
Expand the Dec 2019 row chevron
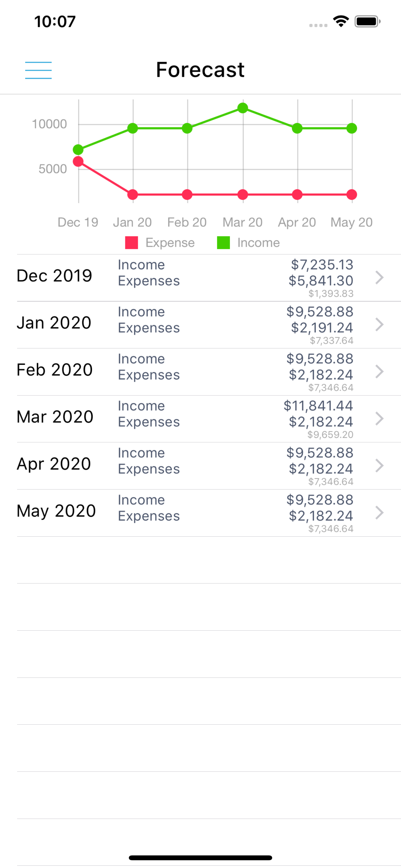tap(379, 278)
